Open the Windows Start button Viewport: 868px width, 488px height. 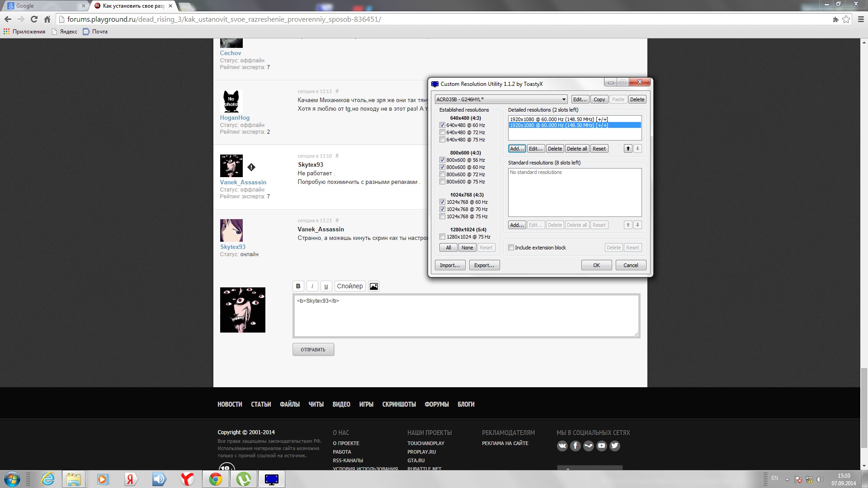click(12, 479)
